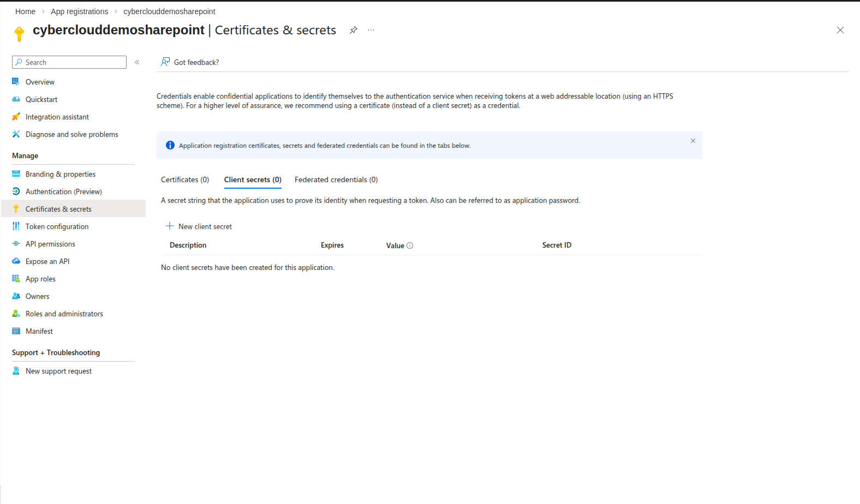Click the Owners people icon
Viewport: 860px width, 504px height.
coord(16,296)
